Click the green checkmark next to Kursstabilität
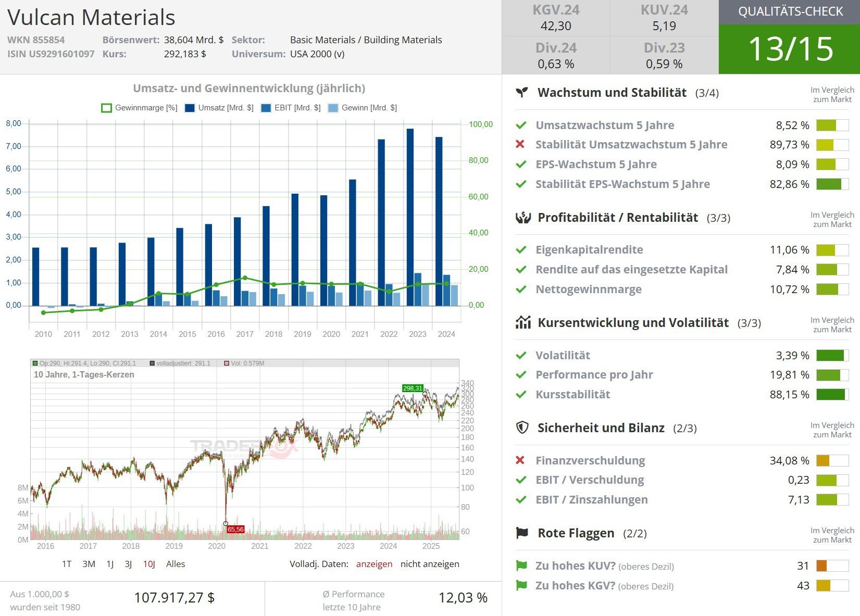 coord(521,395)
